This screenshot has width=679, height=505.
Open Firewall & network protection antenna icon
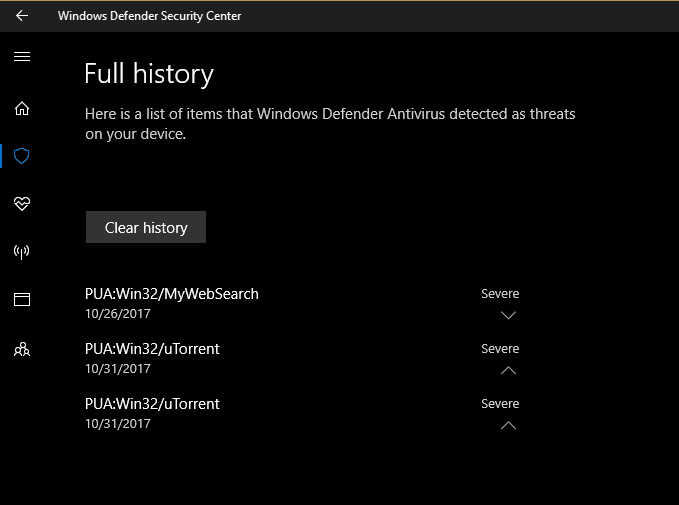(x=22, y=252)
